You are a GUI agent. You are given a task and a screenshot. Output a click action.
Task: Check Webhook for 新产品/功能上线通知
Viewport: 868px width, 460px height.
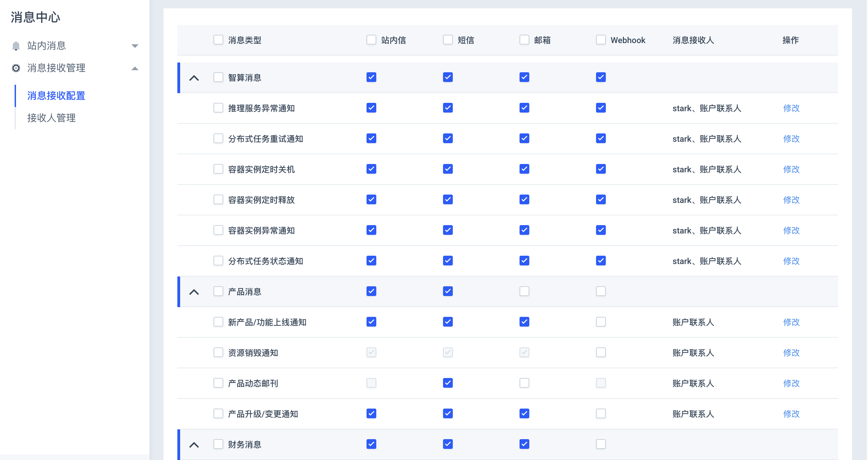click(601, 322)
